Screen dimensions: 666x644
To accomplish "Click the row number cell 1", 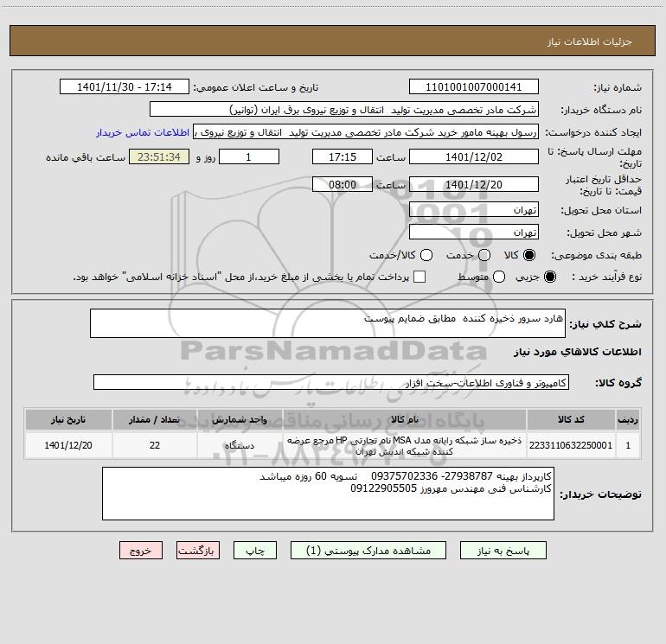I will coord(628,445).
